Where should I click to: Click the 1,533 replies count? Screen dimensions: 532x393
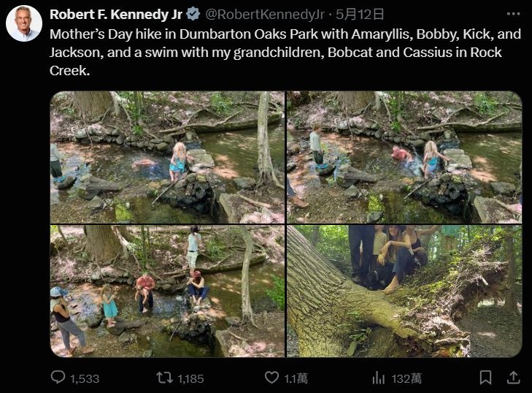tap(85, 378)
